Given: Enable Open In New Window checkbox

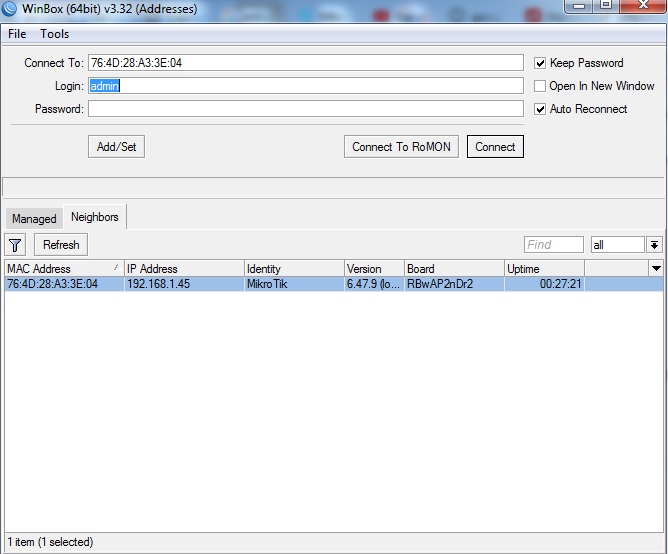Looking at the screenshot, I should 540,86.
